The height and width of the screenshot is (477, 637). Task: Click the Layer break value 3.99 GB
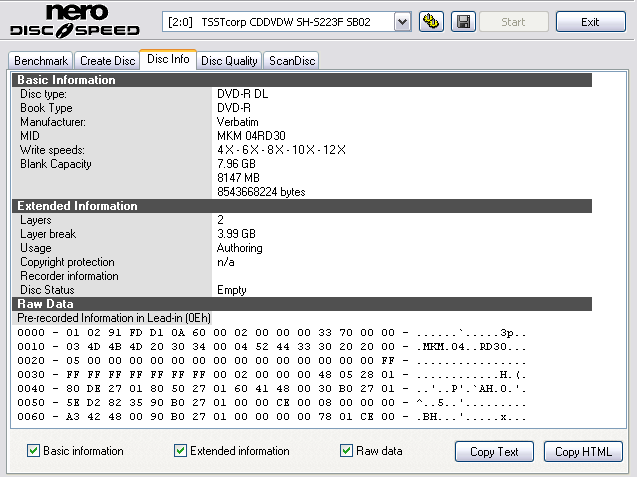[236, 234]
